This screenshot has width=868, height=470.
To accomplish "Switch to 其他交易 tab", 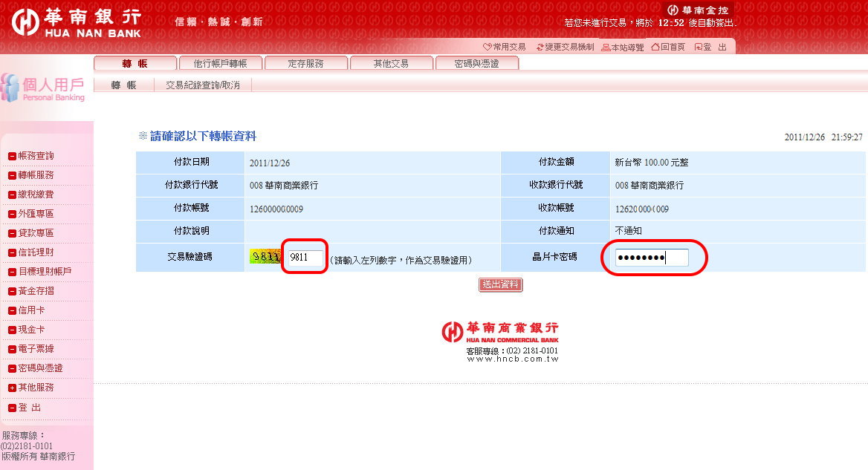I will tap(392, 63).
